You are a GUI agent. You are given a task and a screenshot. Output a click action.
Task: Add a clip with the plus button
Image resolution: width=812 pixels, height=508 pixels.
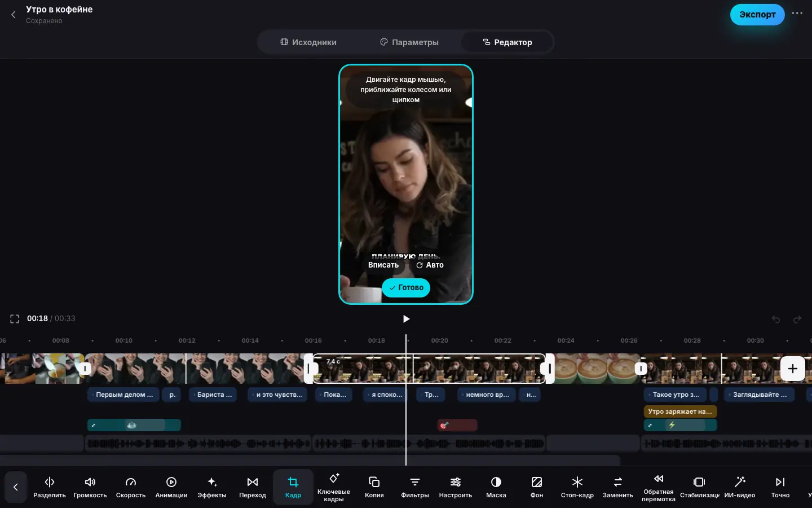(792, 369)
